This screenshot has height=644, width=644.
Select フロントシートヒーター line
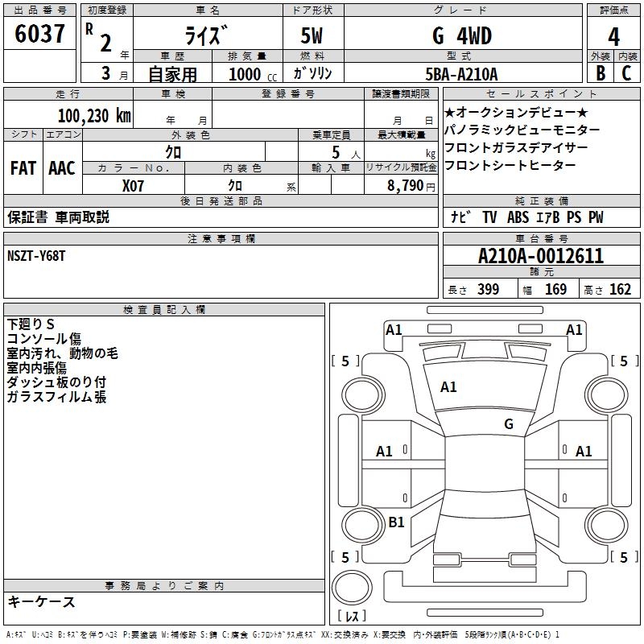pos(510,165)
